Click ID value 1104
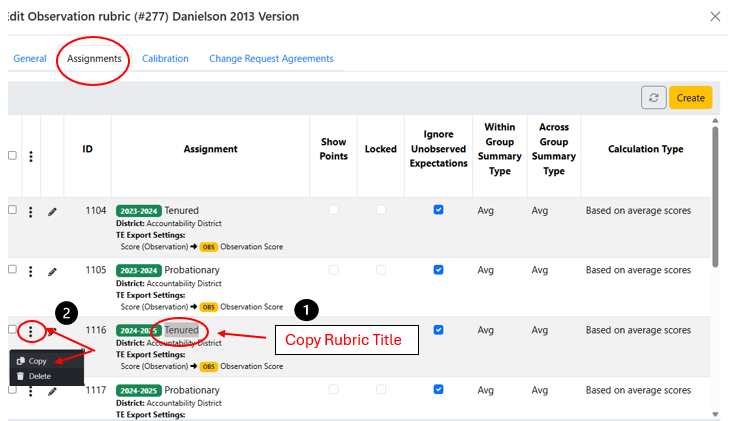This screenshot has height=421, width=734. [x=96, y=211]
